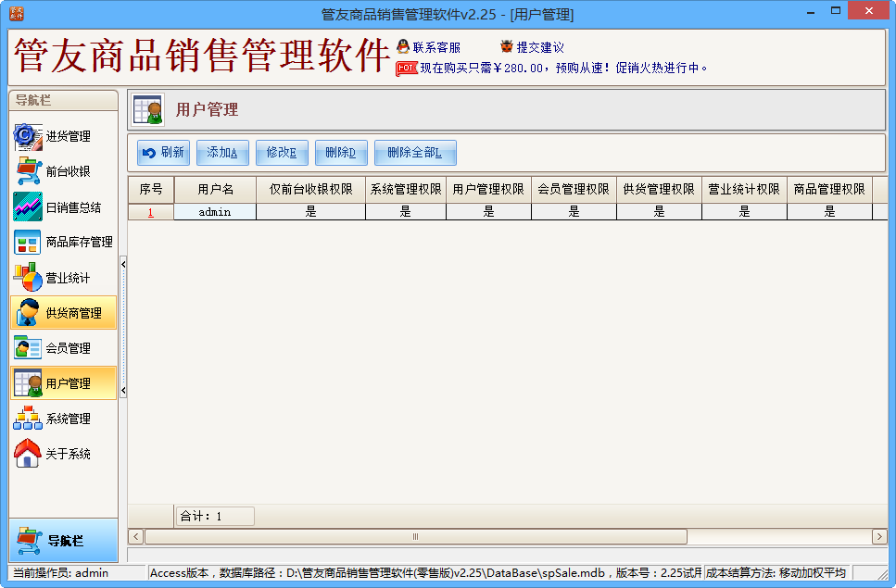Sort by 用户名 column header

tap(215, 190)
